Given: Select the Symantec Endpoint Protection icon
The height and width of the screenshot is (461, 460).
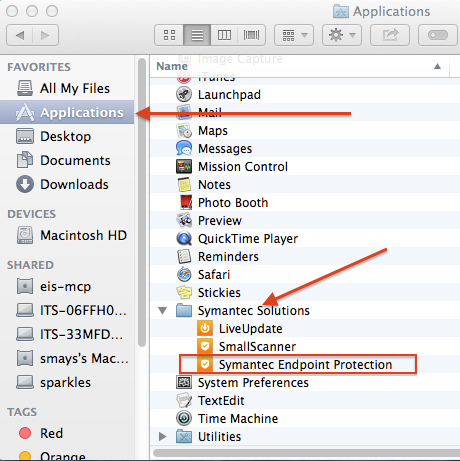Looking at the screenshot, I should click(x=205, y=364).
